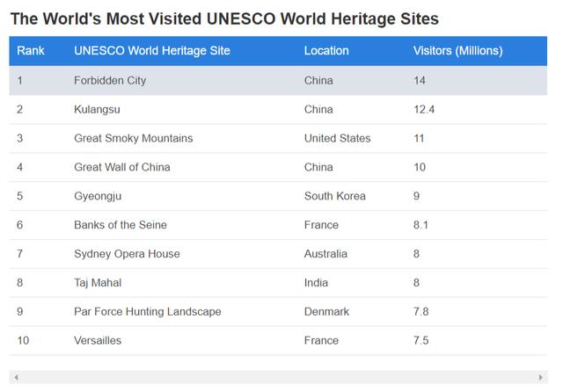Click the Banks of the Seine entry
Image resolution: width=563 pixels, height=392 pixels.
(x=121, y=225)
